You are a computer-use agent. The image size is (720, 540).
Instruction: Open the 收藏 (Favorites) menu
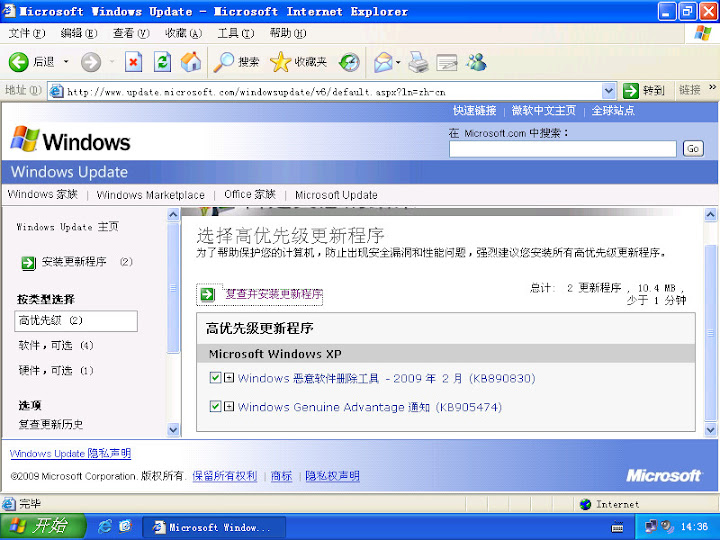tap(184, 33)
